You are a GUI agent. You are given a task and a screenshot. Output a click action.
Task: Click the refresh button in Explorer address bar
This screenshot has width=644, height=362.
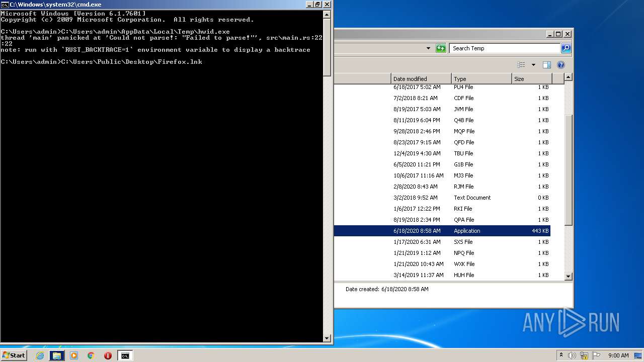click(441, 48)
